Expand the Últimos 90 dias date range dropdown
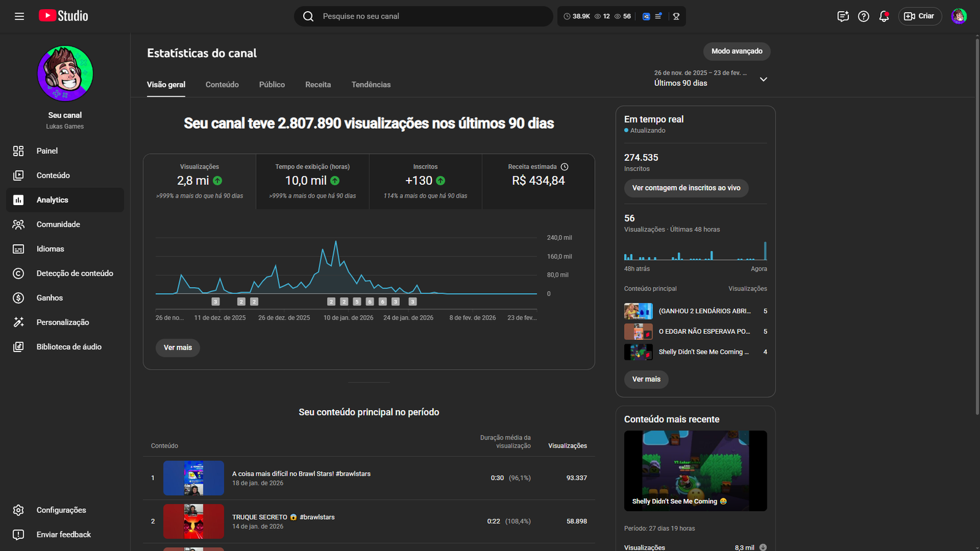 point(763,79)
